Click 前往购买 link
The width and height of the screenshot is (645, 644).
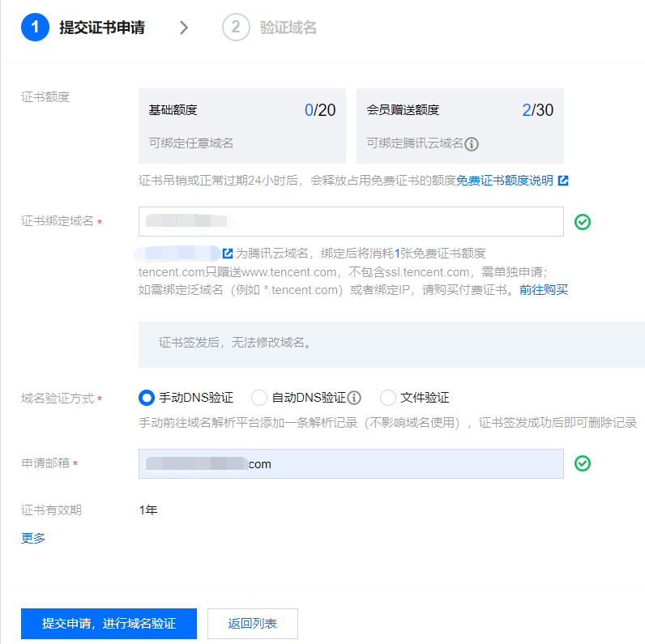click(x=544, y=290)
